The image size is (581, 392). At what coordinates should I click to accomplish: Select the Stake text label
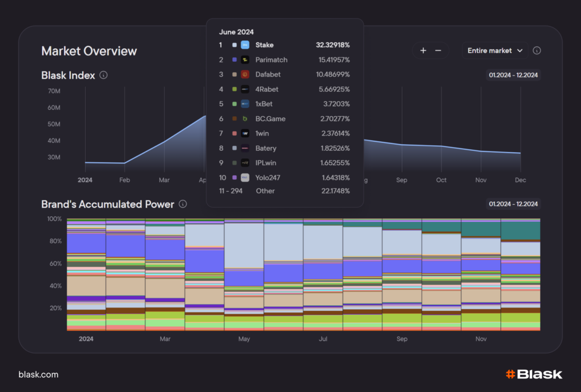pyautogui.click(x=264, y=45)
